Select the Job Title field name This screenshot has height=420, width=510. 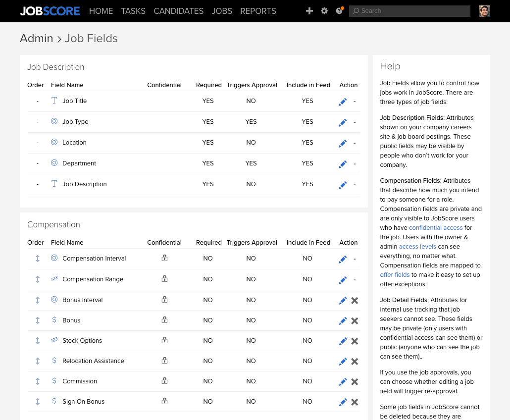pyautogui.click(x=74, y=101)
